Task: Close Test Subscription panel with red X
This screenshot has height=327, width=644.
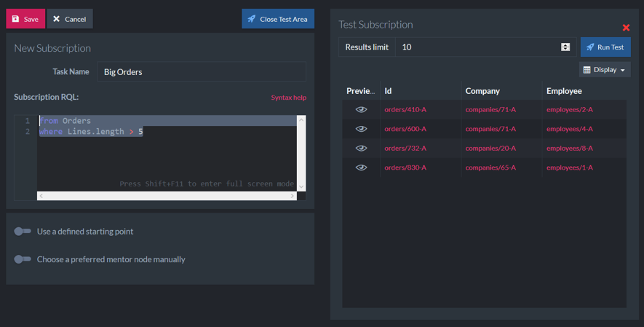Action: (x=626, y=28)
